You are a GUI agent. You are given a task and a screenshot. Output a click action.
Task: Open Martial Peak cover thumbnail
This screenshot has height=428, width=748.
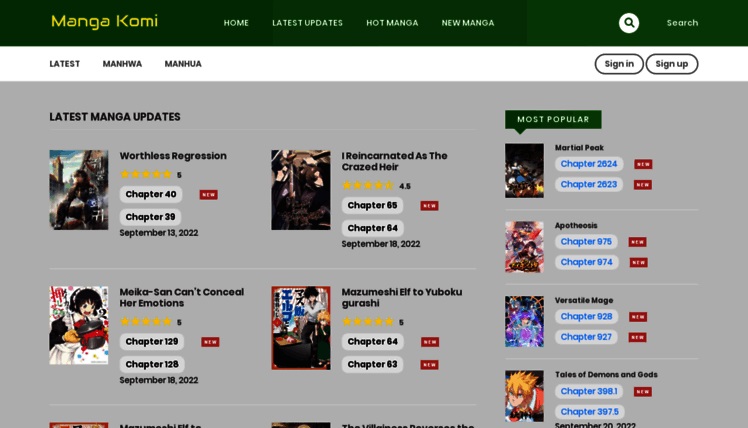pyautogui.click(x=524, y=171)
